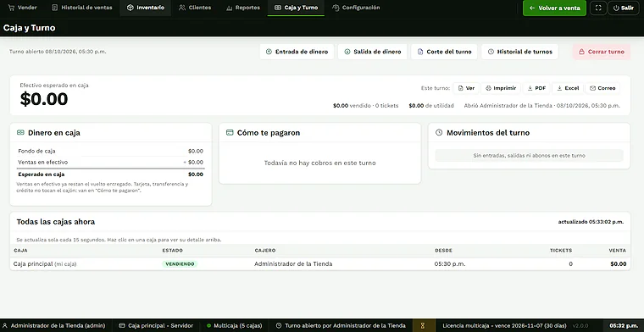Click the TICKETS column header

[561, 251]
